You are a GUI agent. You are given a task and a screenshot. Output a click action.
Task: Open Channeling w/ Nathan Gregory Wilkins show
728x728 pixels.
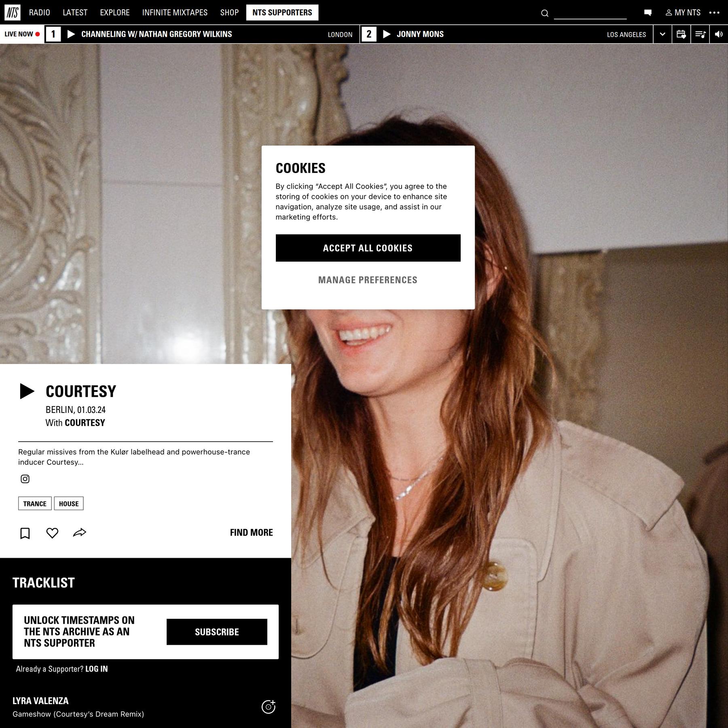(157, 34)
